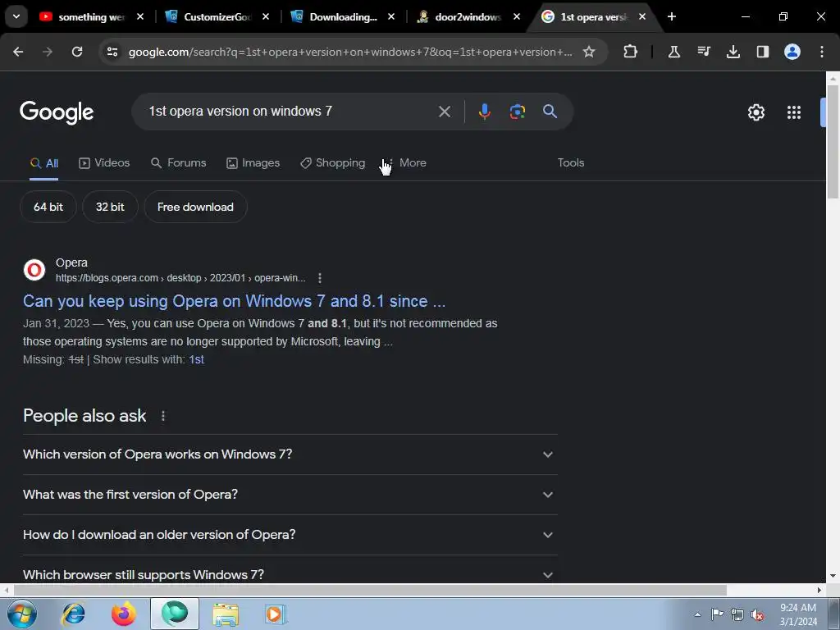Image resolution: width=840 pixels, height=630 pixels.
Task: Click the scroll down arrow
Action: coord(833,576)
